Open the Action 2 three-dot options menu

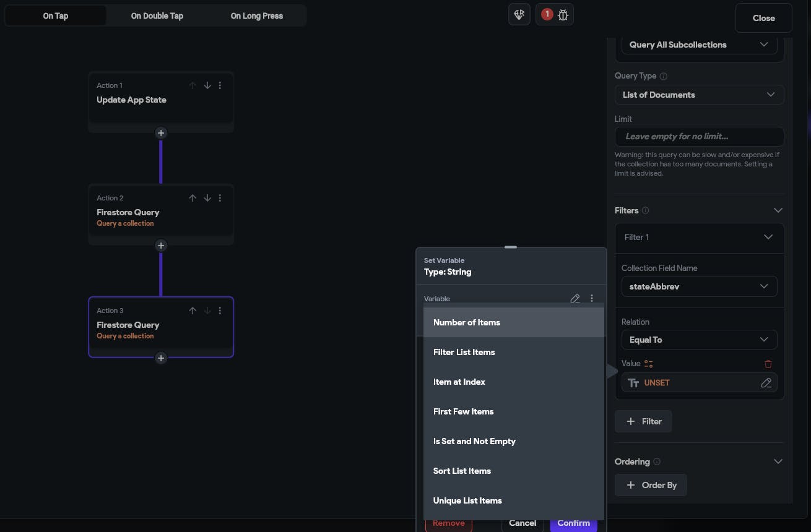point(220,198)
